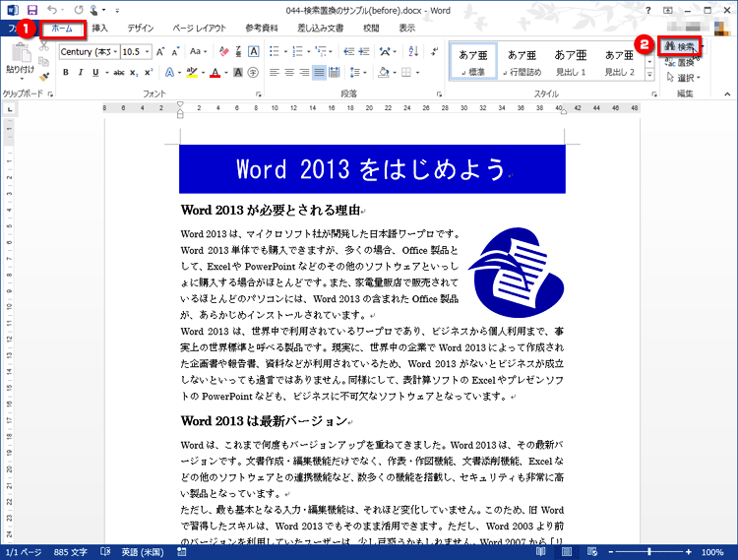Toggle Italic formatting
Screen dimensions: 738x560
[81, 73]
